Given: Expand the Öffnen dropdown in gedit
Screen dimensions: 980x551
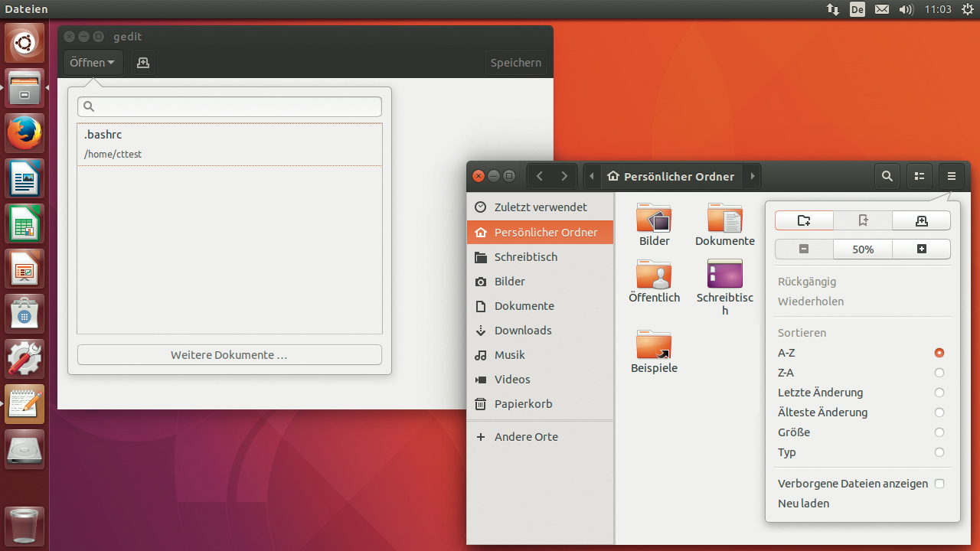Looking at the screenshot, I should click(93, 63).
